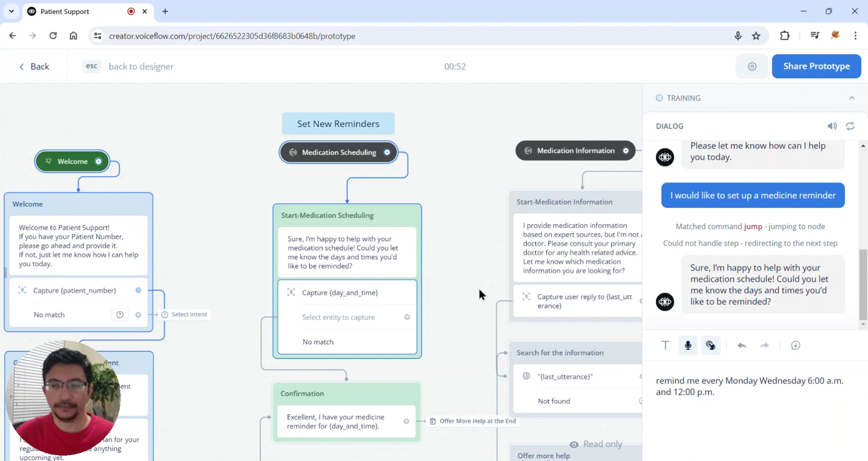
Task: Click the Share Prototype button
Action: pos(816,66)
